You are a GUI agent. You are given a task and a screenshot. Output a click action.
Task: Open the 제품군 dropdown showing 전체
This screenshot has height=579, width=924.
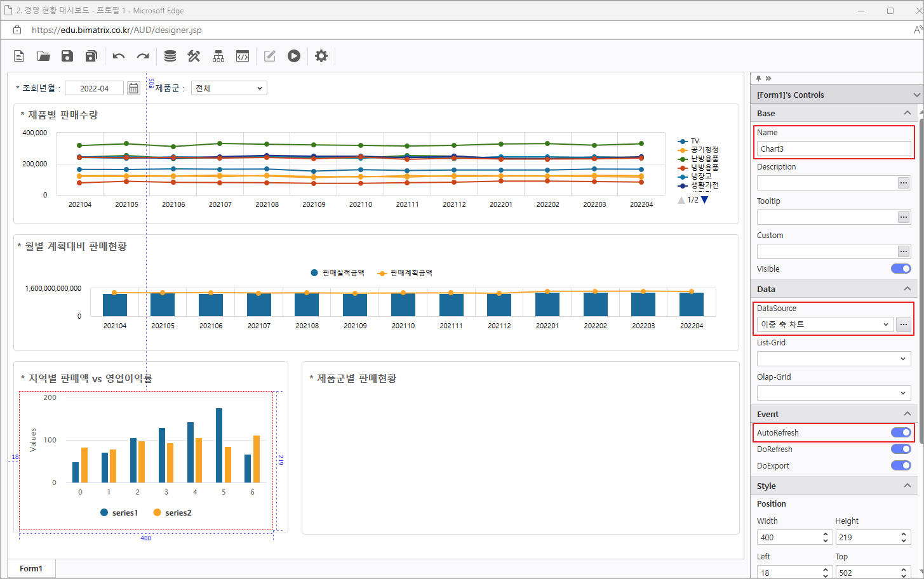[x=229, y=88]
